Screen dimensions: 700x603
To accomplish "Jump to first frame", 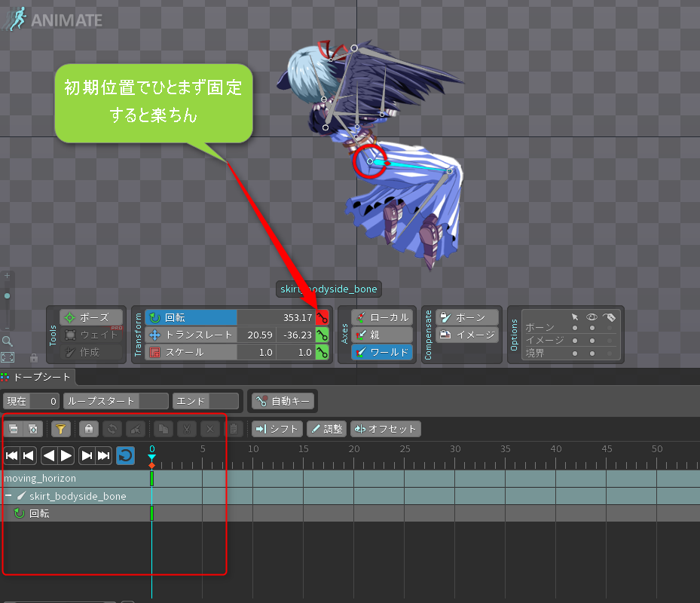I will (x=11, y=455).
